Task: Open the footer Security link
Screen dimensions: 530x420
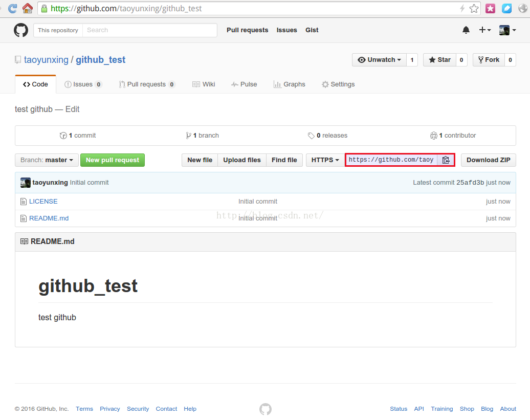Action: 138,409
